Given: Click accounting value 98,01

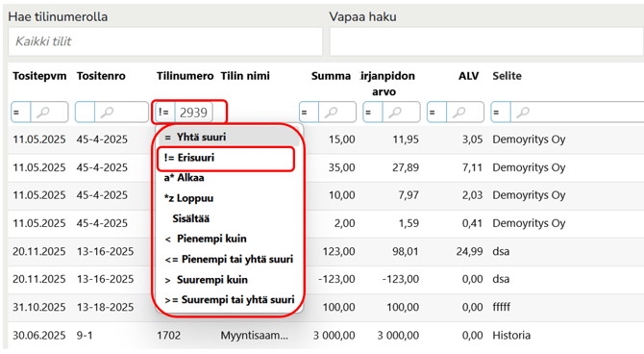Looking at the screenshot, I should pyautogui.click(x=406, y=252).
